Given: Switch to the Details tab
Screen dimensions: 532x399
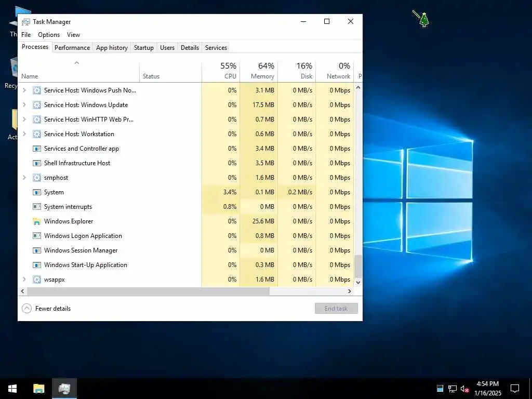Looking at the screenshot, I should [190, 48].
